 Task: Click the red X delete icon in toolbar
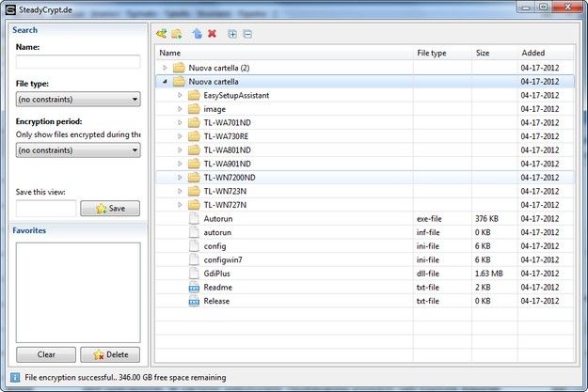click(x=212, y=34)
